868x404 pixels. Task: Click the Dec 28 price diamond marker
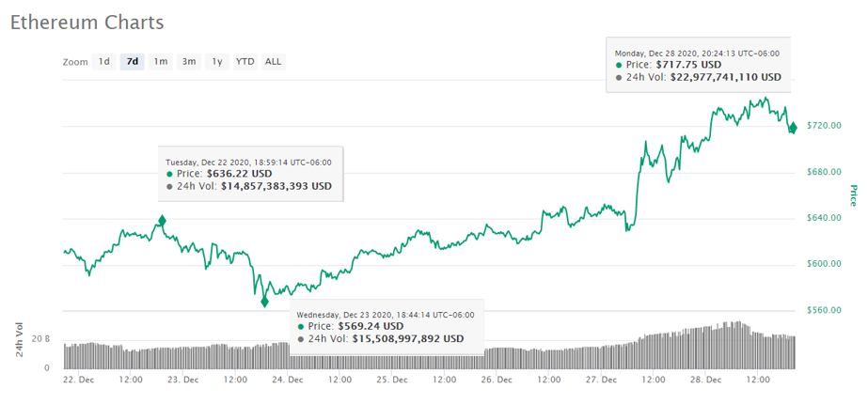(793, 128)
